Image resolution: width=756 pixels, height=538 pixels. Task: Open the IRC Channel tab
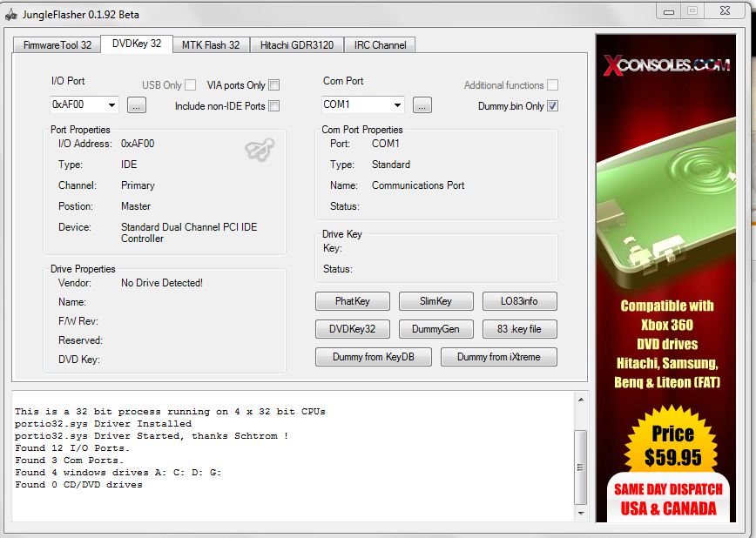[x=380, y=45]
